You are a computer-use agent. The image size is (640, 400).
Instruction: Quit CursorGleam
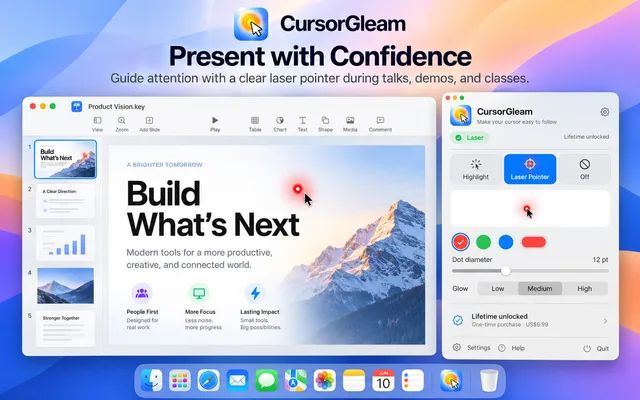coord(596,349)
